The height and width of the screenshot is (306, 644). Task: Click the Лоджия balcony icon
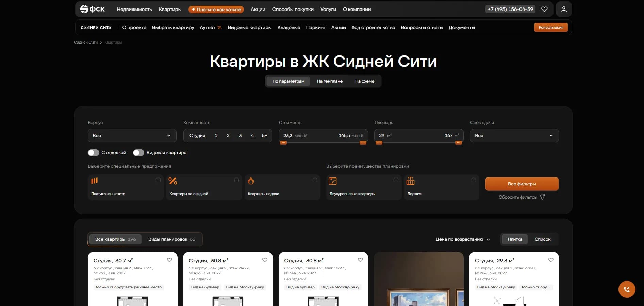(411, 181)
